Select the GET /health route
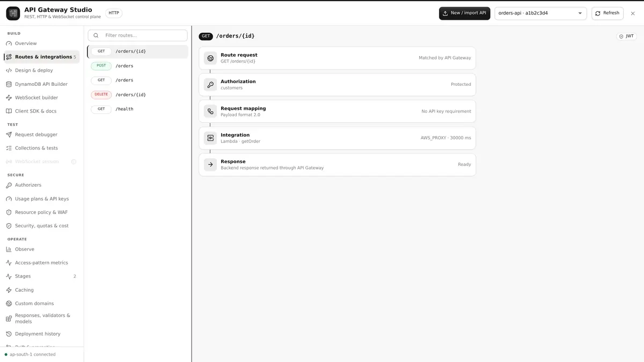 coord(138,109)
